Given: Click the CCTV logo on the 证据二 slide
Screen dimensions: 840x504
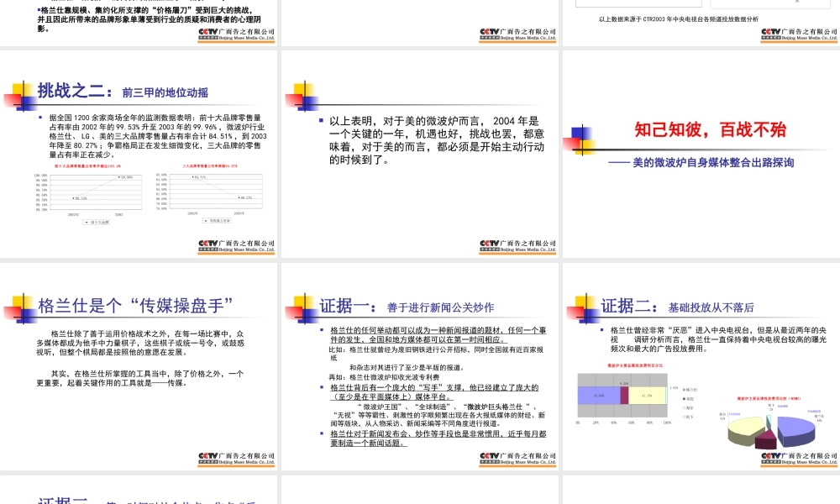Looking at the screenshot, I should [x=800, y=459].
